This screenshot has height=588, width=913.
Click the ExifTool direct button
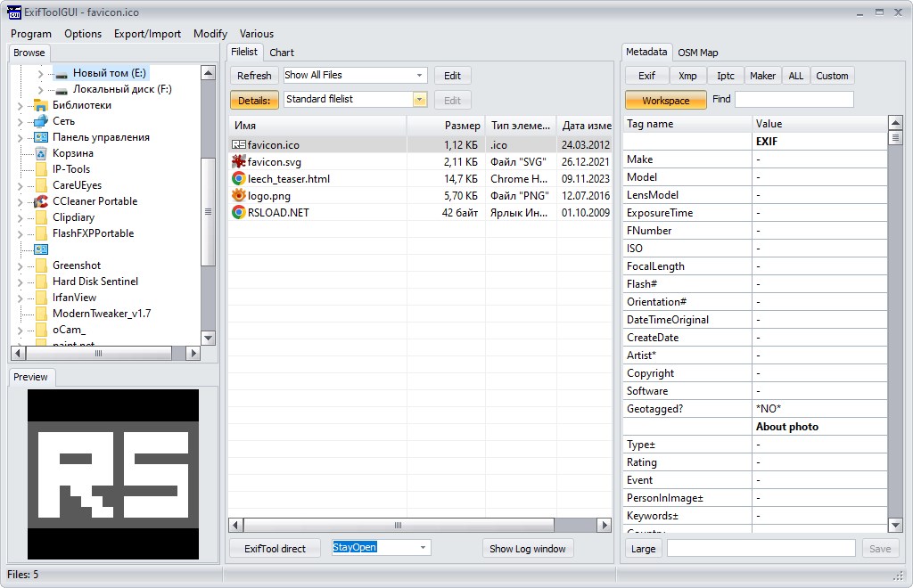(x=275, y=549)
